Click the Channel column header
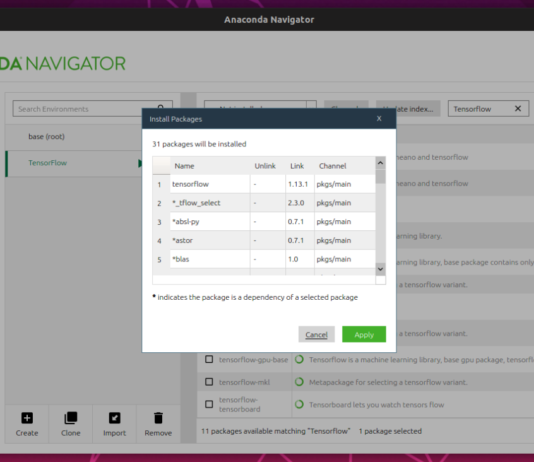534x462 pixels. [345, 166]
